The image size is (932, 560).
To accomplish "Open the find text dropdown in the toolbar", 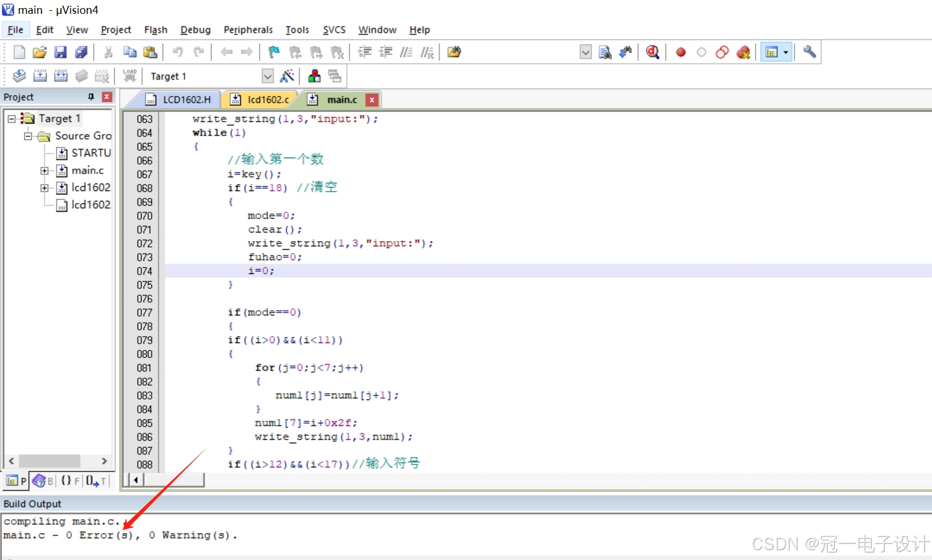I will (x=585, y=52).
